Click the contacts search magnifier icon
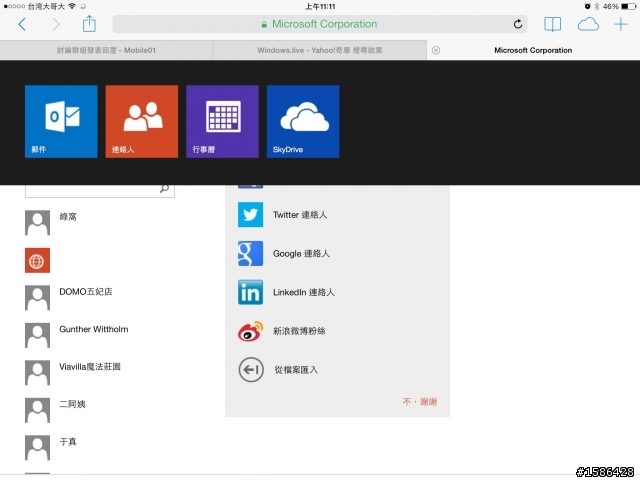The image size is (640, 480). [x=164, y=189]
